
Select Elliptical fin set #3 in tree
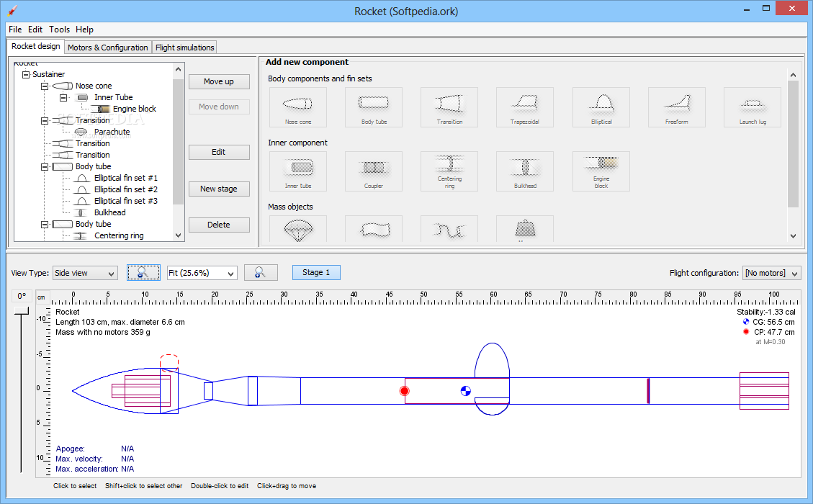pos(126,201)
